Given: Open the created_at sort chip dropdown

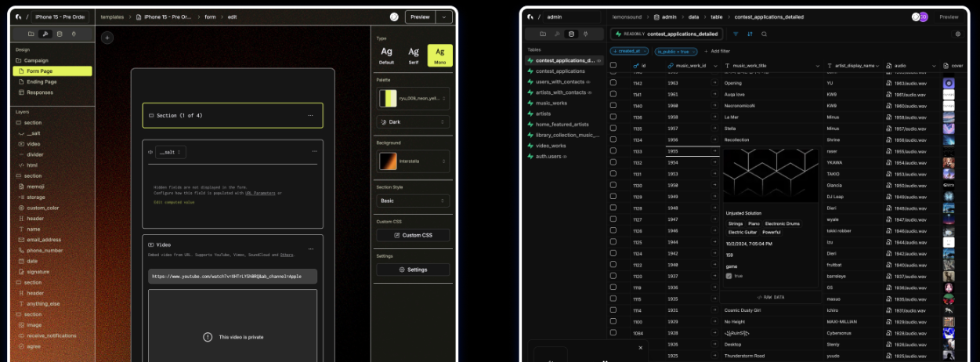Looking at the screenshot, I should coord(630,51).
